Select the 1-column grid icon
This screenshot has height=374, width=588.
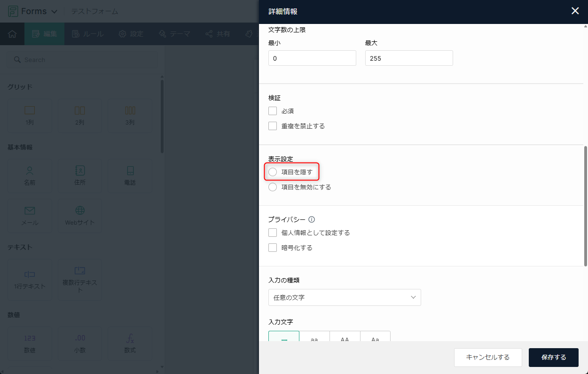coord(30,111)
